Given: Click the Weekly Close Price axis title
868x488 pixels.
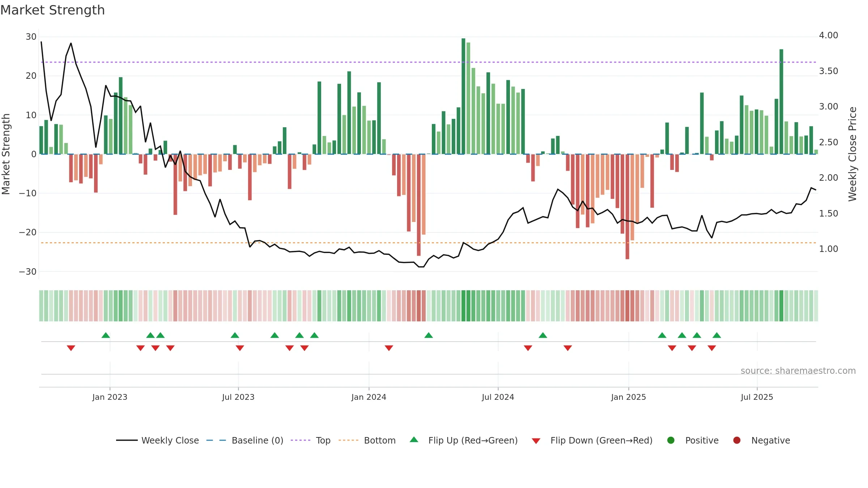Looking at the screenshot, I should [852, 154].
